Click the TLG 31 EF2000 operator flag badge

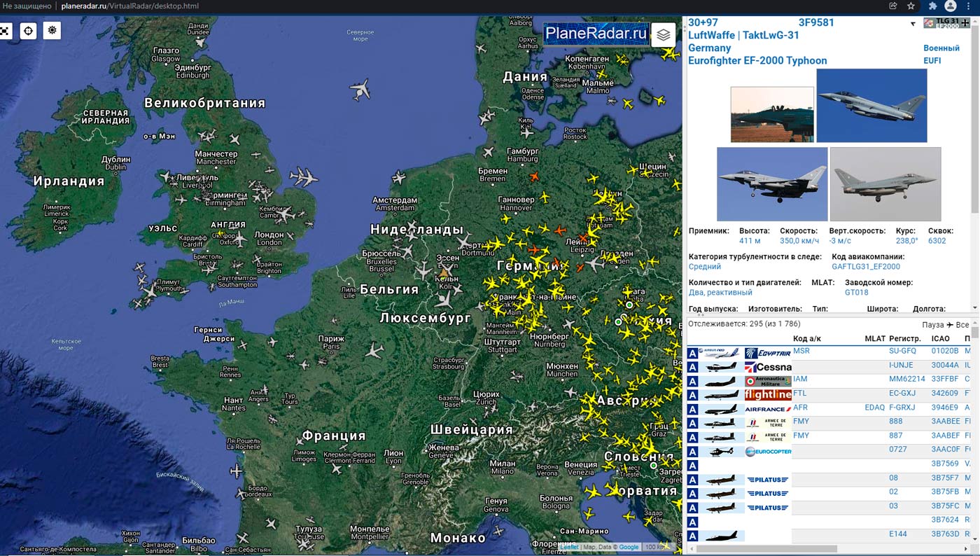click(946, 22)
